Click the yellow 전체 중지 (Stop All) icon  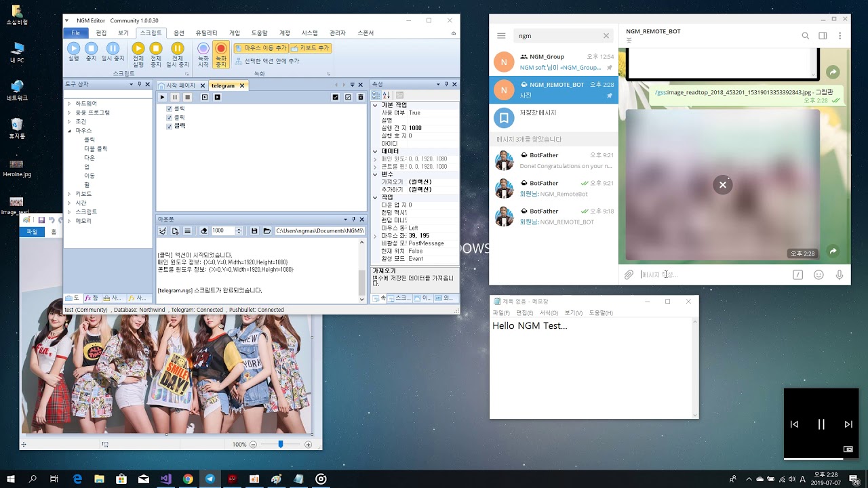156,48
